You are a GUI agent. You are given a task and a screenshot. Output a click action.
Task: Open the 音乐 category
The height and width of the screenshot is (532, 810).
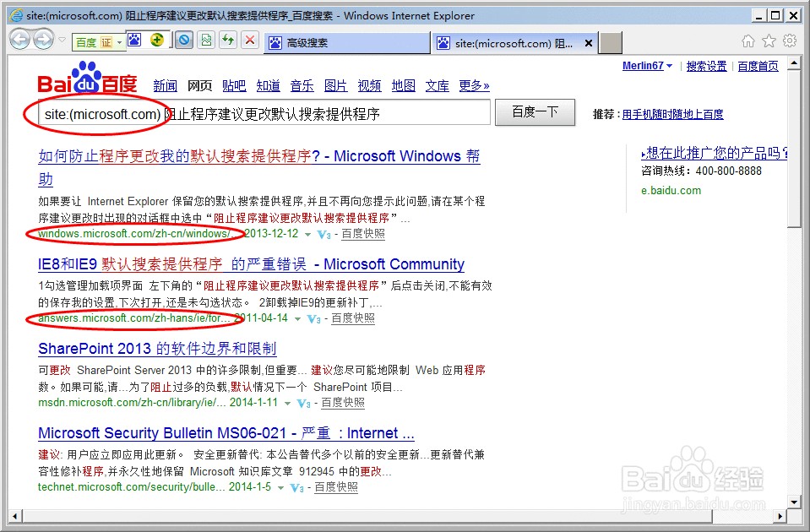pos(302,86)
